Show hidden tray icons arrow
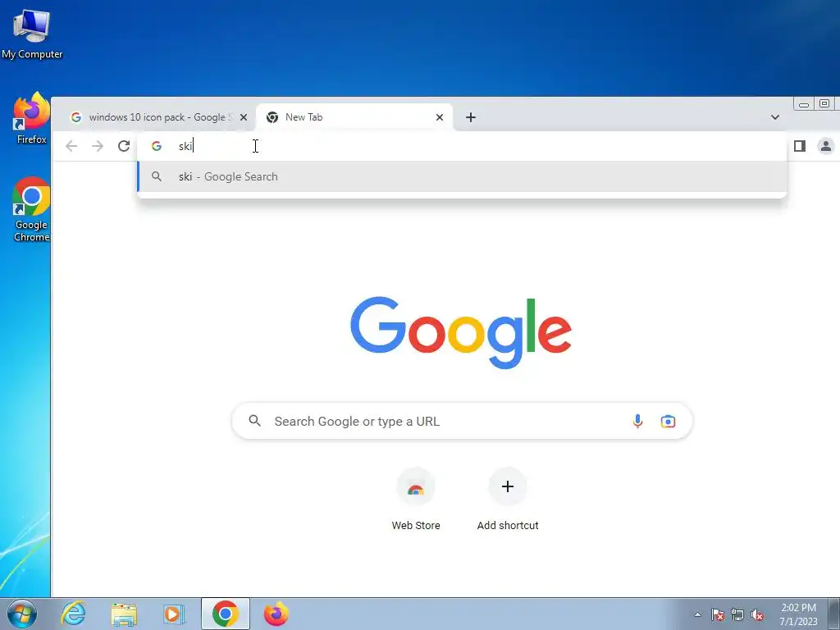 697,614
